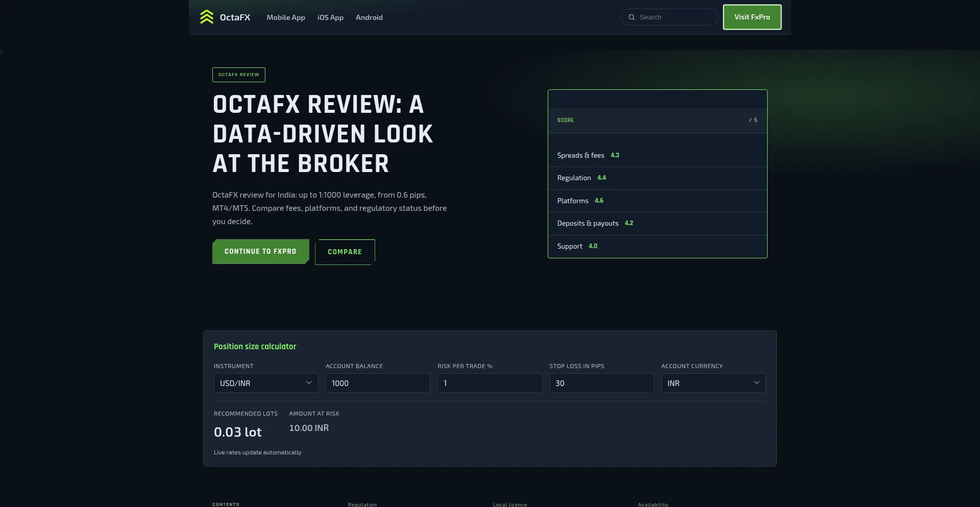Screen dimensions: 980x507
Task: Click the CONTENTS label
Action: point(226,504)
